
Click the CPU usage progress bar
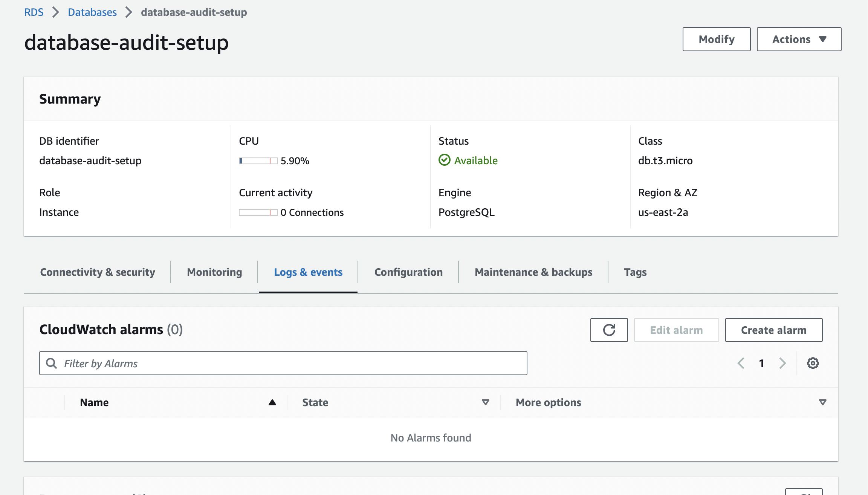(258, 161)
